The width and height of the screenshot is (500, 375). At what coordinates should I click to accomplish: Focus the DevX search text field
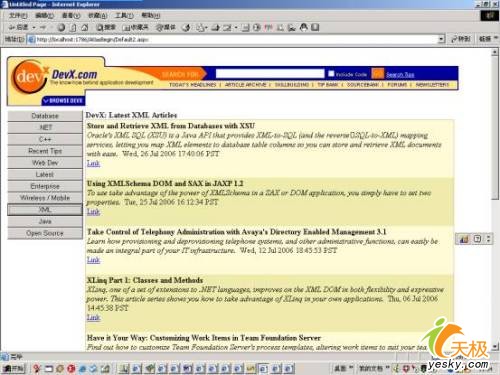click(x=270, y=73)
